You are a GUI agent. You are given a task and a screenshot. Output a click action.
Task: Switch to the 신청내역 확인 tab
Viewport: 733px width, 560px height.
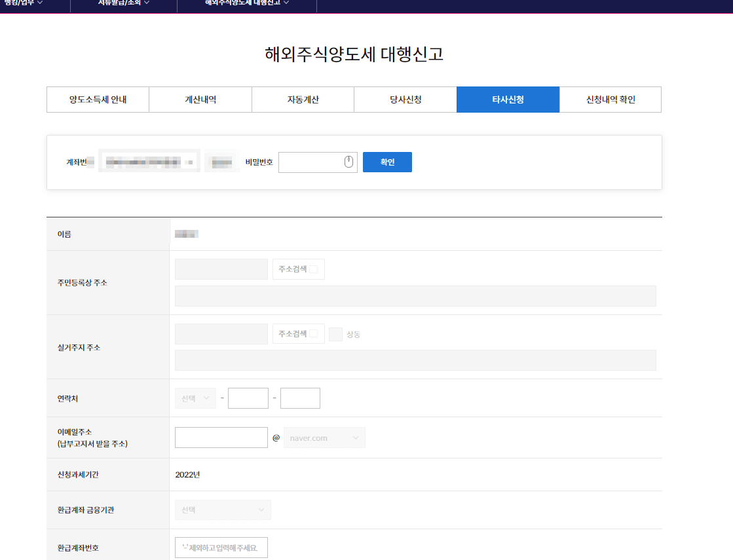pyautogui.click(x=610, y=99)
